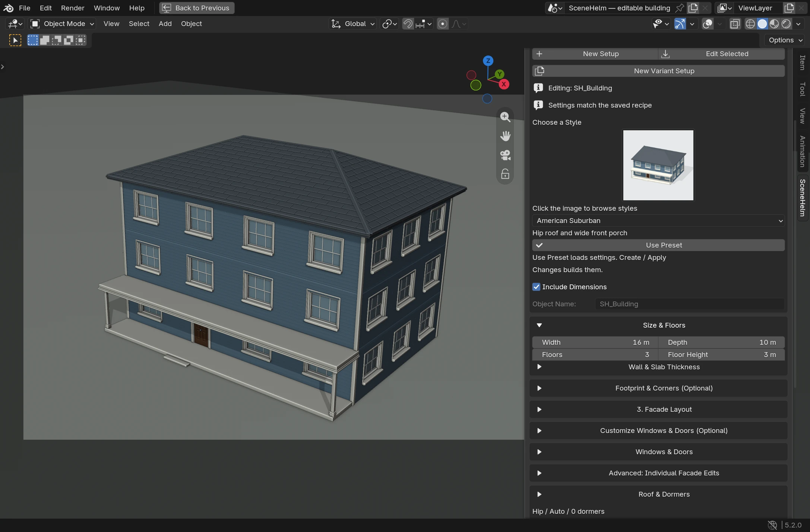Toggle viewport gizmos display button
The height and width of the screenshot is (532, 810).
680,24
